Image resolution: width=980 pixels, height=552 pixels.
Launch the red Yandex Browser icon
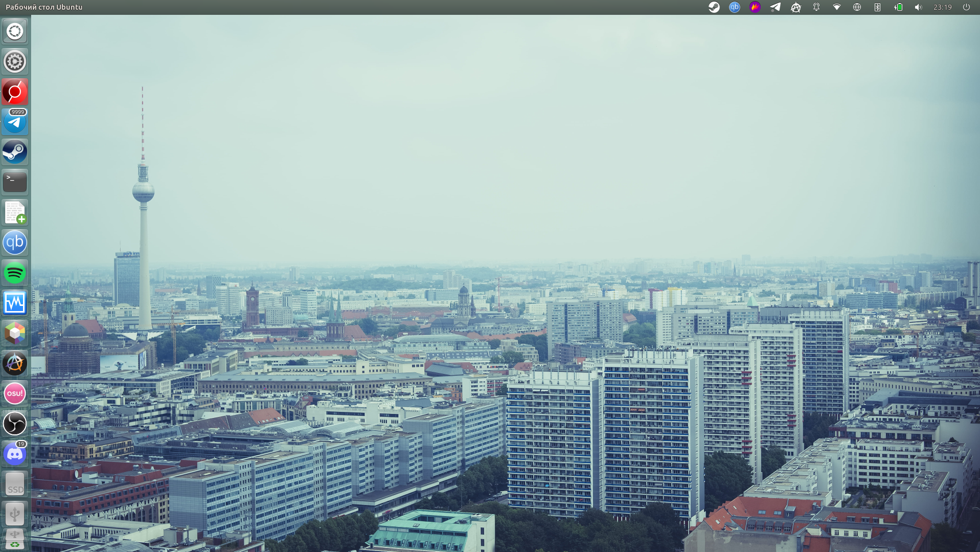tap(15, 92)
